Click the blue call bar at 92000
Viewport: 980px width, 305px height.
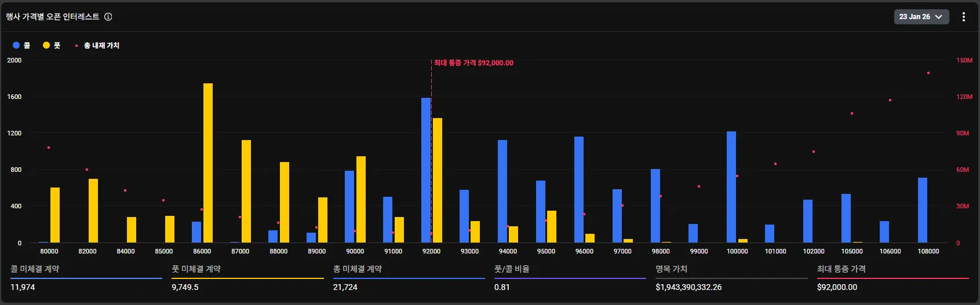(x=426, y=170)
